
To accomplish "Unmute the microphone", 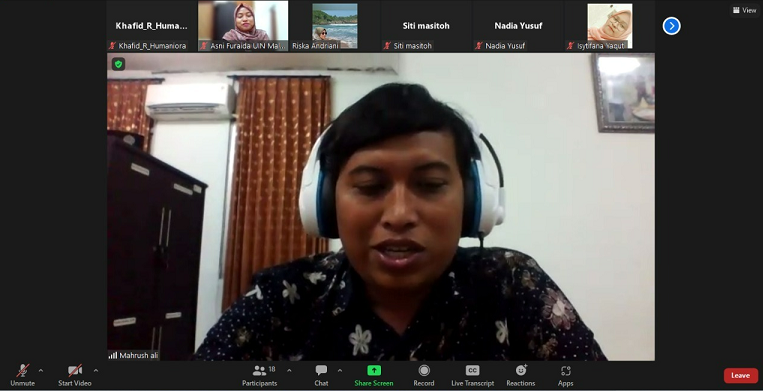I will click(x=22, y=375).
